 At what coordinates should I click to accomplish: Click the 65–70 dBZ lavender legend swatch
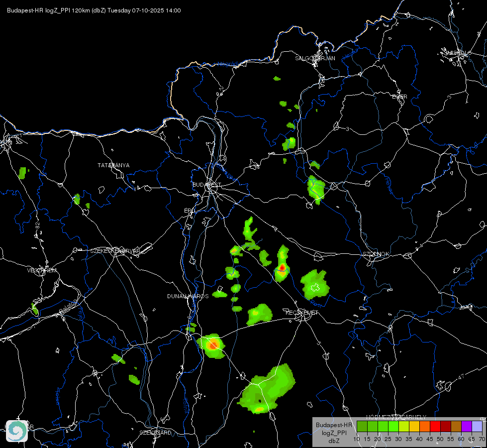pos(477,426)
